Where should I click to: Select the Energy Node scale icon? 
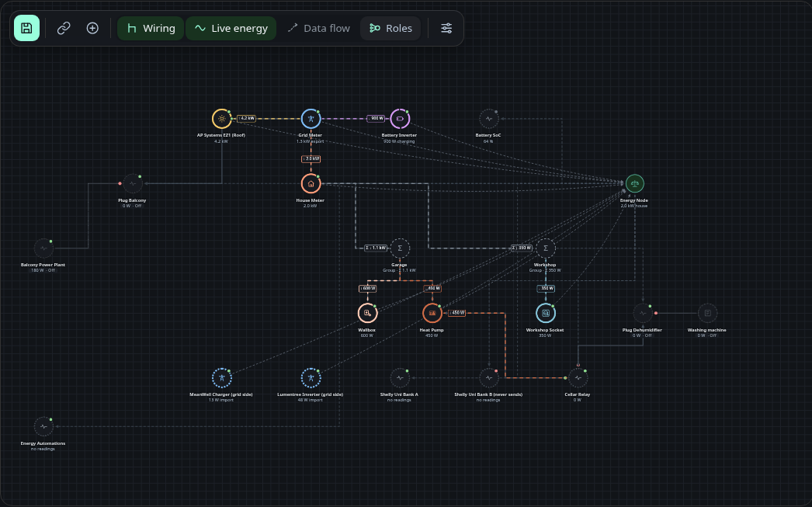click(634, 183)
